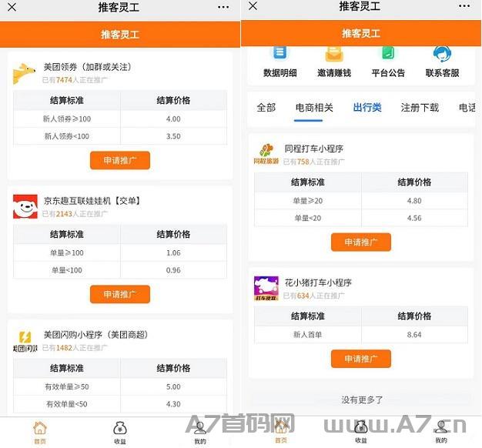The image size is (482, 448).
Task: Go to 首页 home on right screen
Action: pos(281,432)
